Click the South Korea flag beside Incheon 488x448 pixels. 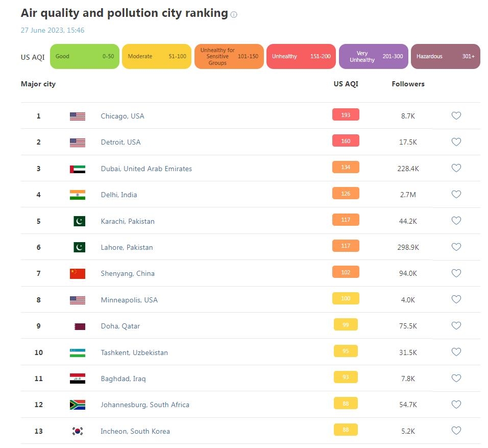coord(78,431)
